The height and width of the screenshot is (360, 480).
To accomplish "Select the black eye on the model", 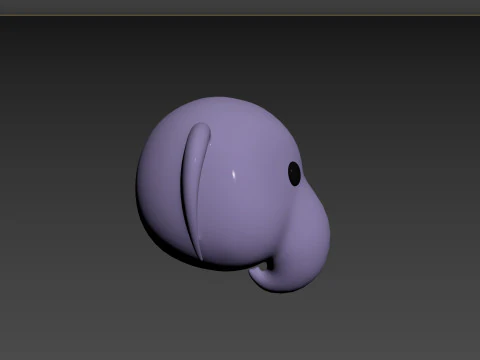I will [294, 174].
